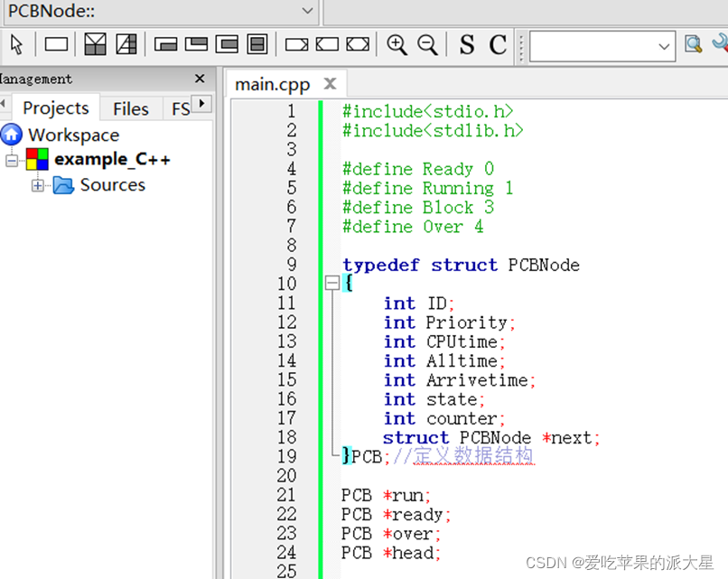728x579 pixels.
Task: Click the 'int state;' code line
Action: click(434, 399)
